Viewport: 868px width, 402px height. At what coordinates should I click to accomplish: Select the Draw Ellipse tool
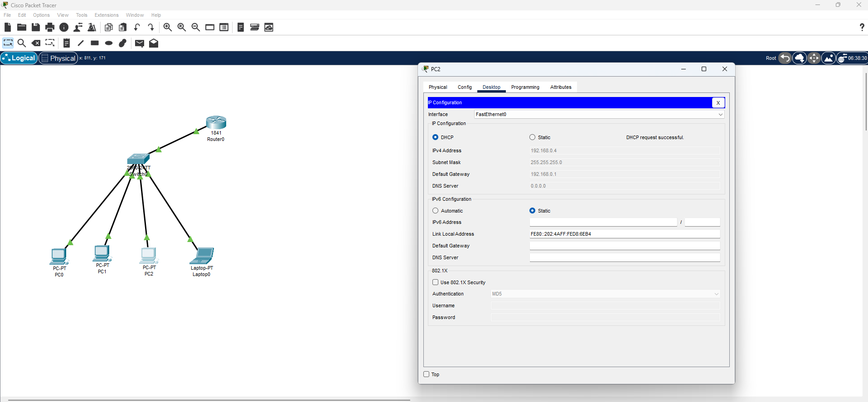[109, 43]
